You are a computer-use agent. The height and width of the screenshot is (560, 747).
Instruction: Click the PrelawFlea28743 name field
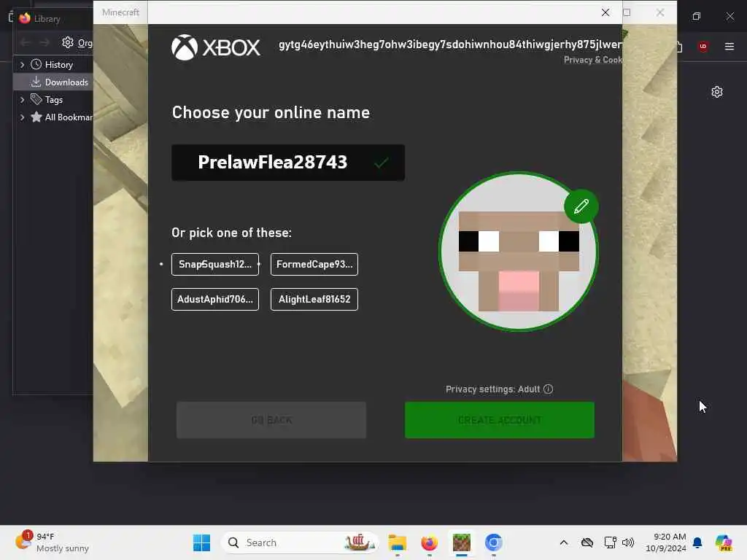pyautogui.click(x=287, y=163)
